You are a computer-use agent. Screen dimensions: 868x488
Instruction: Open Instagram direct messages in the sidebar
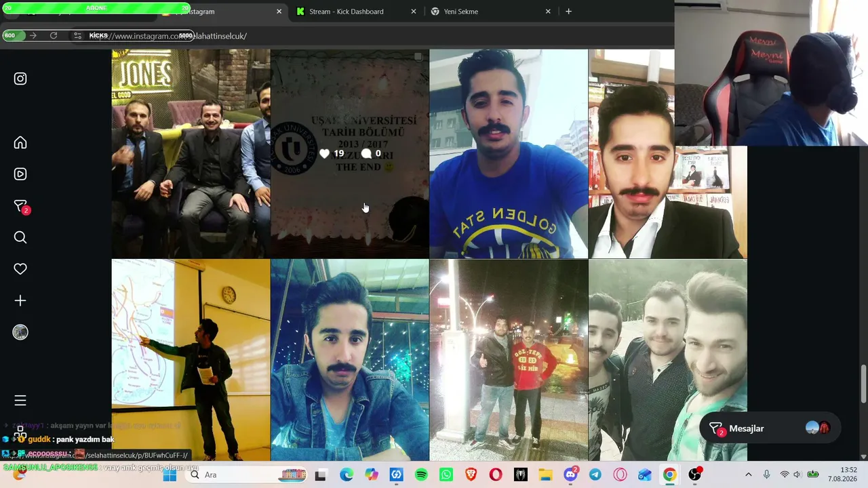[x=20, y=206]
